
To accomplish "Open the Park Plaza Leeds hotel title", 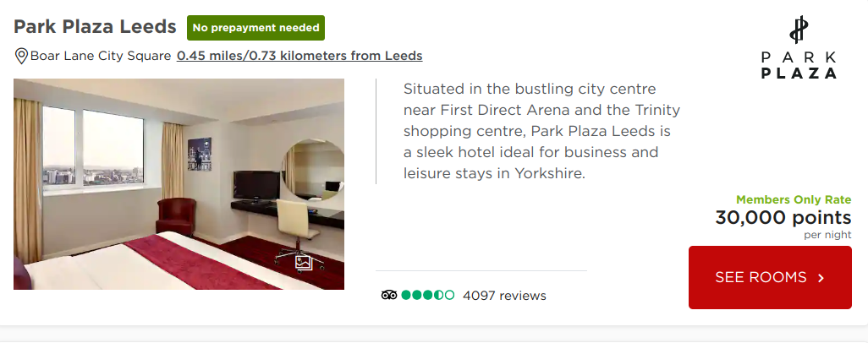I will click(x=95, y=26).
